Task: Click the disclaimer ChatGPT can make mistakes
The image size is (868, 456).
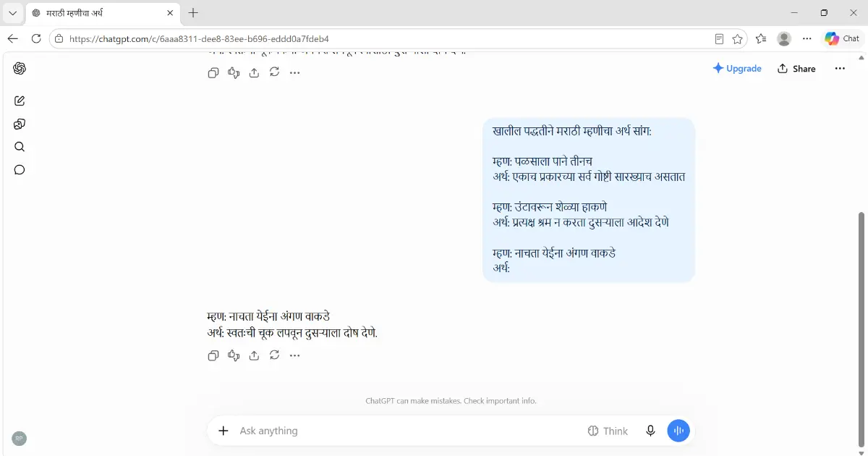Action: (x=451, y=400)
